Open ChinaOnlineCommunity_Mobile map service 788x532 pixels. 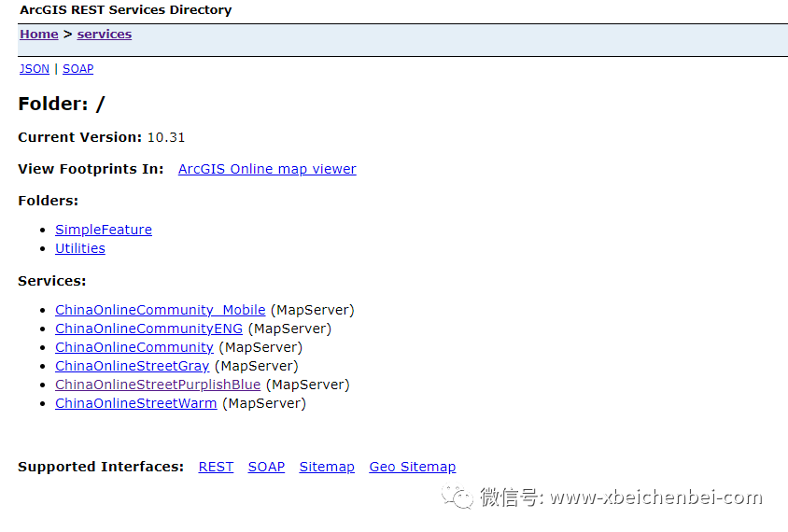(x=161, y=310)
